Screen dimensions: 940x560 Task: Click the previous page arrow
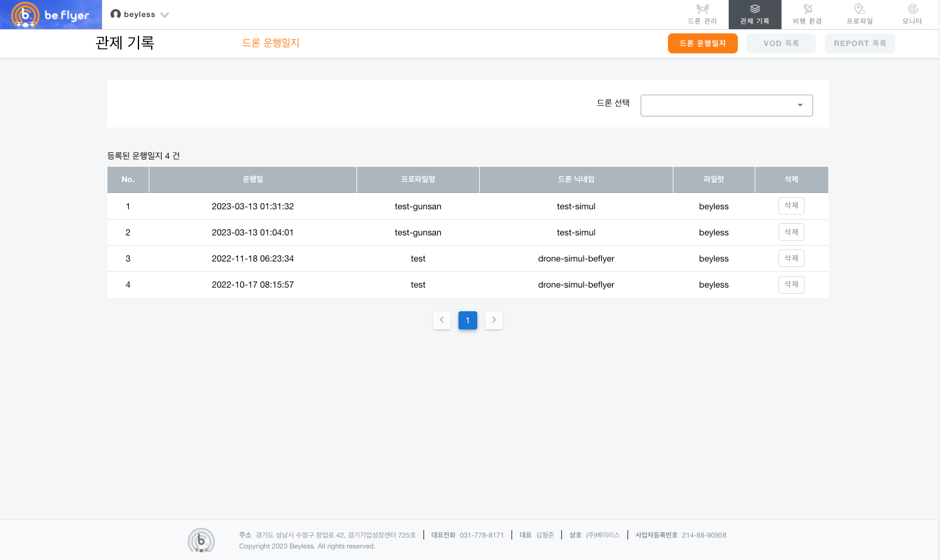tap(441, 320)
